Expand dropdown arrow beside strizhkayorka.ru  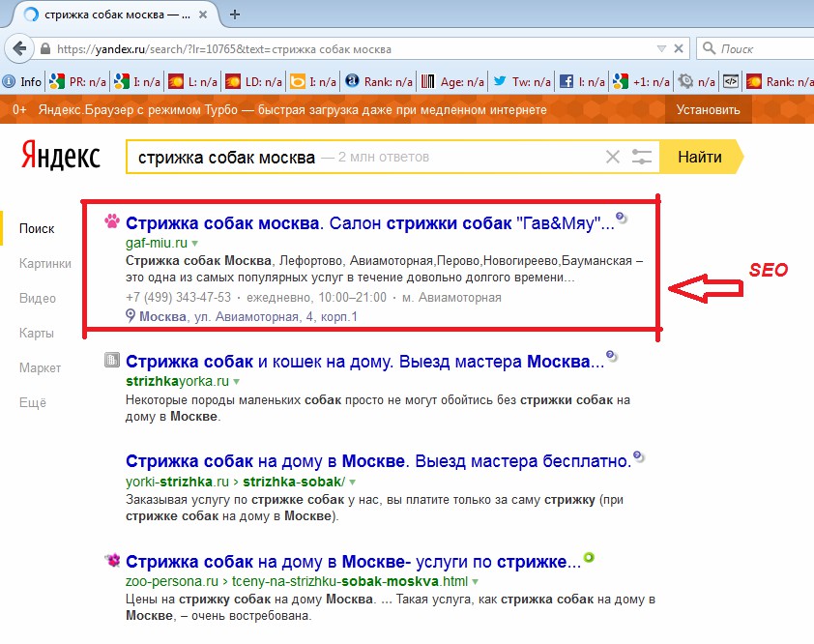(x=236, y=382)
